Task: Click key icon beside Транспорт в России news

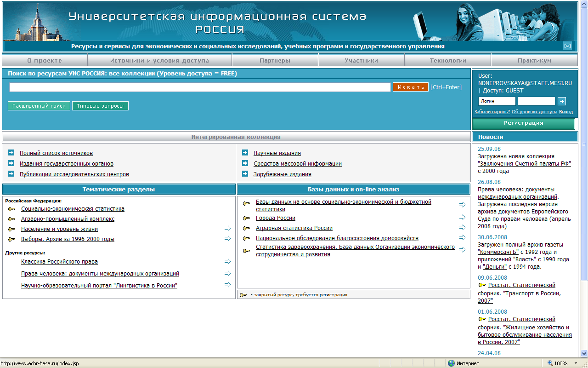Action: click(482, 285)
